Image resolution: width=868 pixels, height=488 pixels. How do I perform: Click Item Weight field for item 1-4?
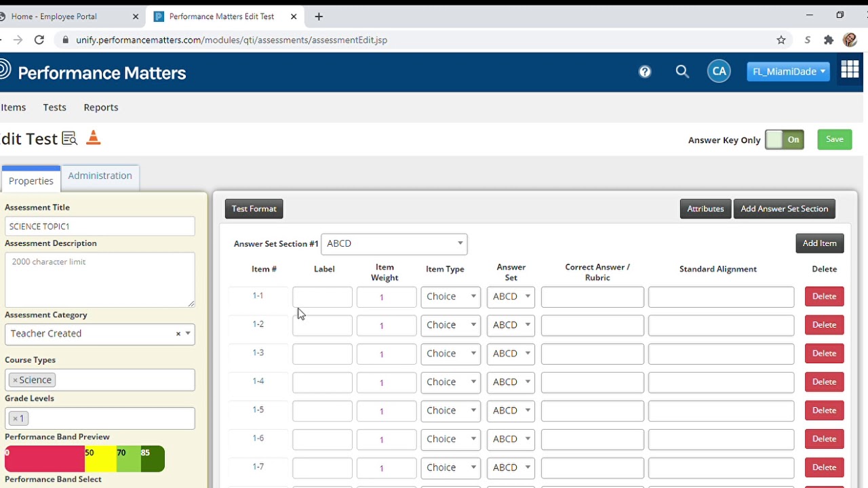(387, 382)
